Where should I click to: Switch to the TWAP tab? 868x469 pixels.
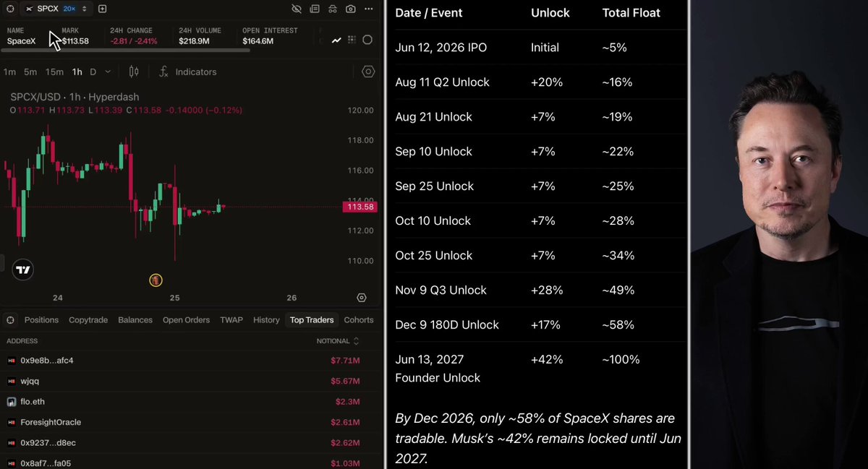pos(231,320)
